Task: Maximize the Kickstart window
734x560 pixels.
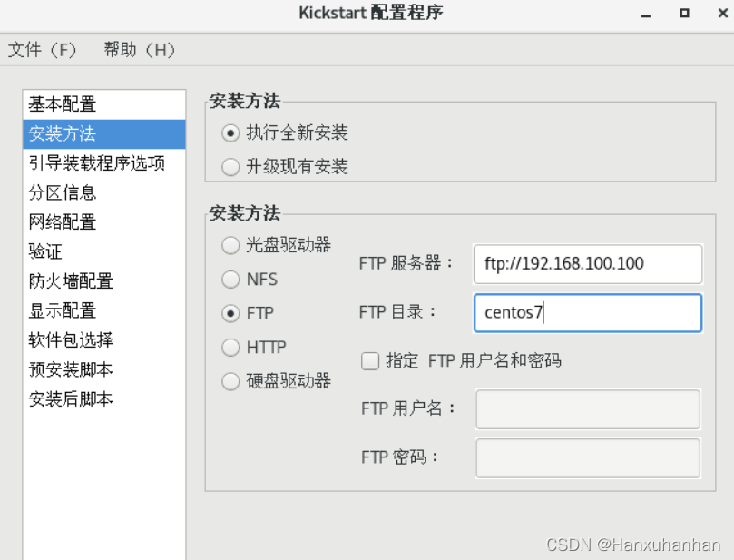Action: click(684, 14)
